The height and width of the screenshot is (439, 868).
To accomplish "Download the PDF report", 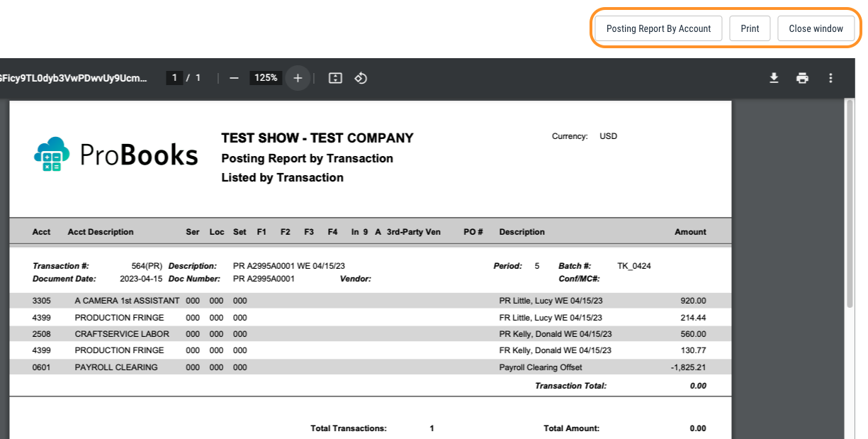I will click(x=774, y=78).
